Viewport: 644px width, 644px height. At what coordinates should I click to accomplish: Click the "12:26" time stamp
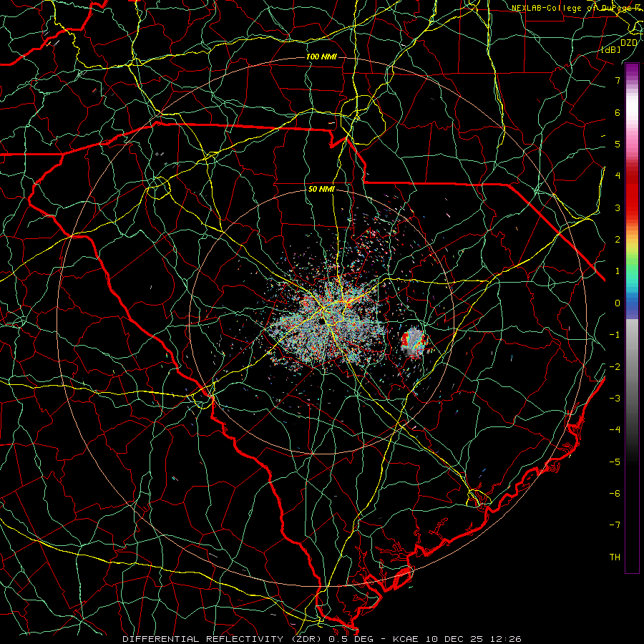click(506, 639)
